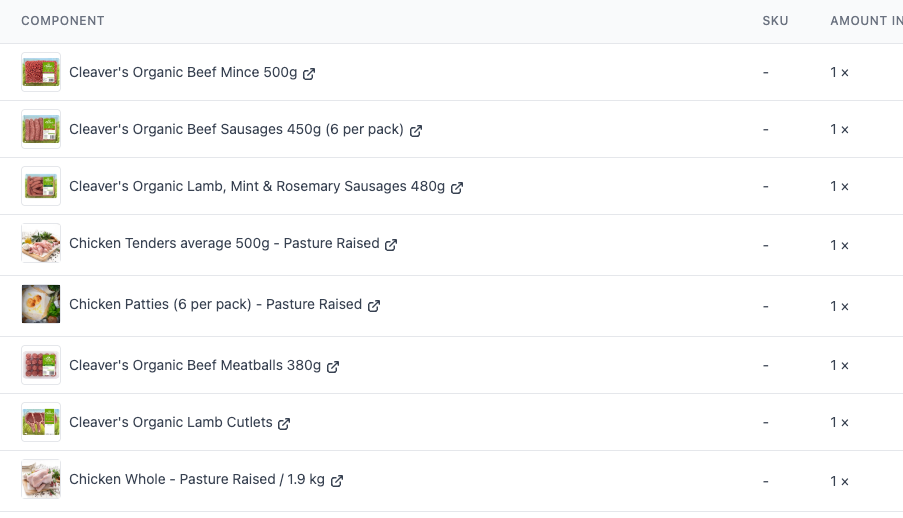The width and height of the screenshot is (903, 518).
Task: Open Cleaver's Organic Beef Sausages 450g link
Action: [236, 129]
